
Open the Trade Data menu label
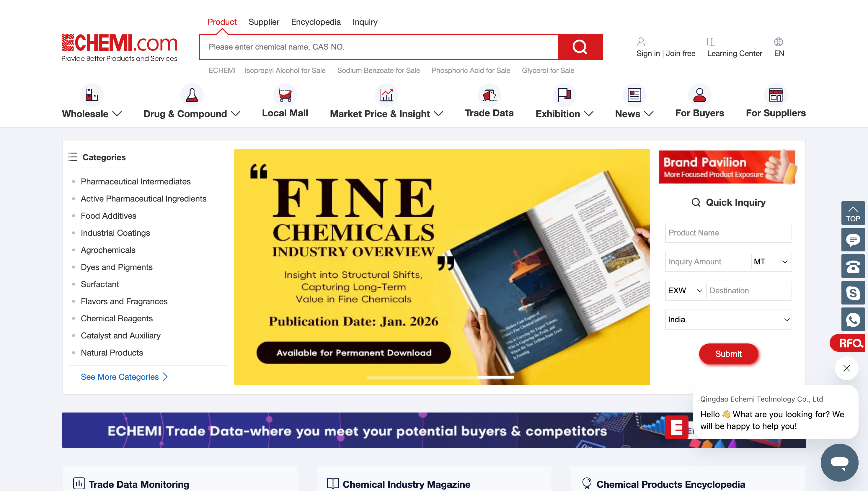(x=489, y=113)
